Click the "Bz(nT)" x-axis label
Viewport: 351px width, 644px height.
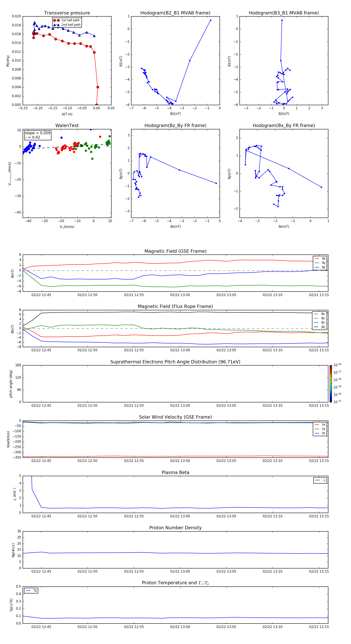click(175, 227)
